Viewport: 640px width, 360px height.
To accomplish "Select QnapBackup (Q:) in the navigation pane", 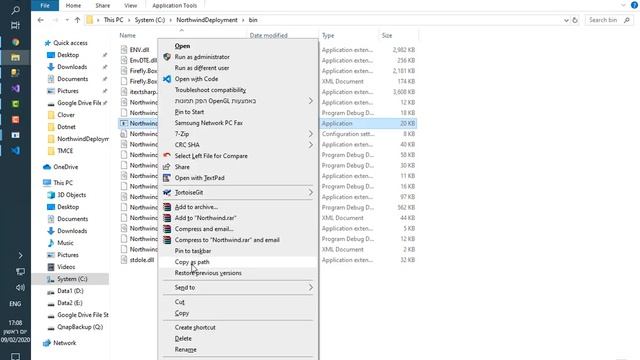I will 80,327.
